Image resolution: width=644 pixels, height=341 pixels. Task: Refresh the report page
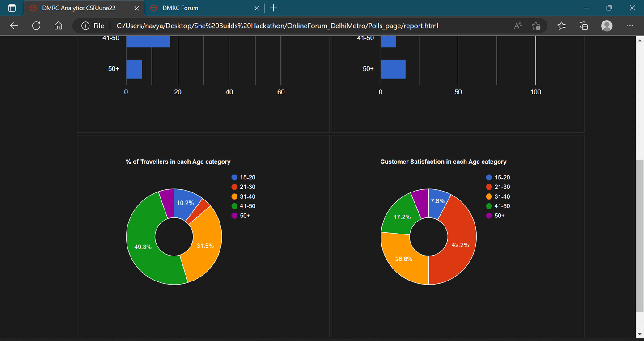pos(36,26)
